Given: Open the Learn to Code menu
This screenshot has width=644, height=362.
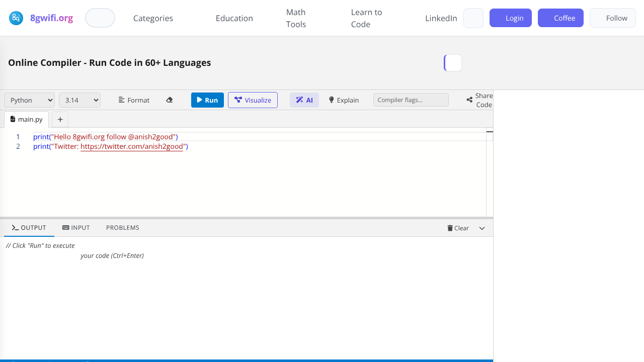Looking at the screenshot, I should pyautogui.click(x=366, y=18).
